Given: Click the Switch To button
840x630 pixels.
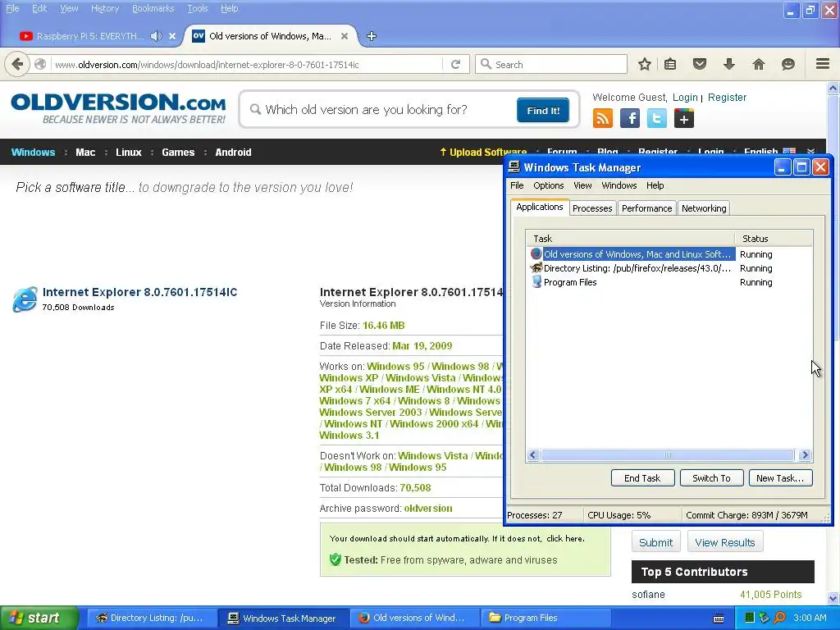Looking at the screenshot, I should point(711,478).
